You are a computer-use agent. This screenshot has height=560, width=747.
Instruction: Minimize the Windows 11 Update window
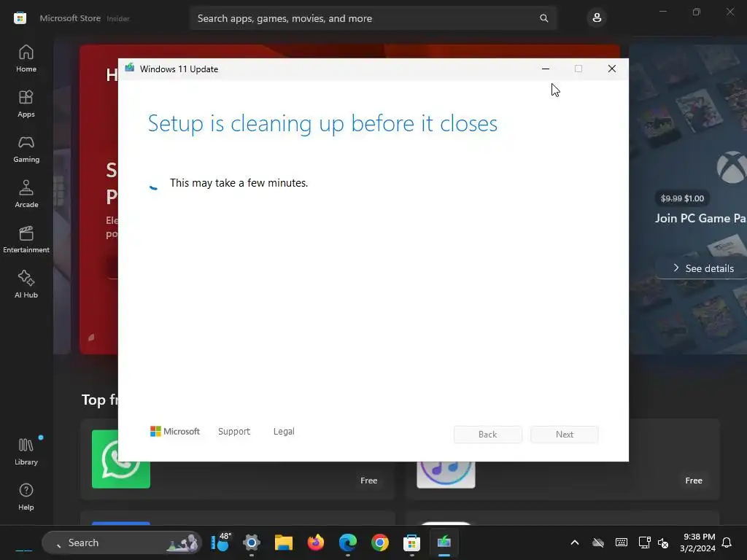(546, 69)
